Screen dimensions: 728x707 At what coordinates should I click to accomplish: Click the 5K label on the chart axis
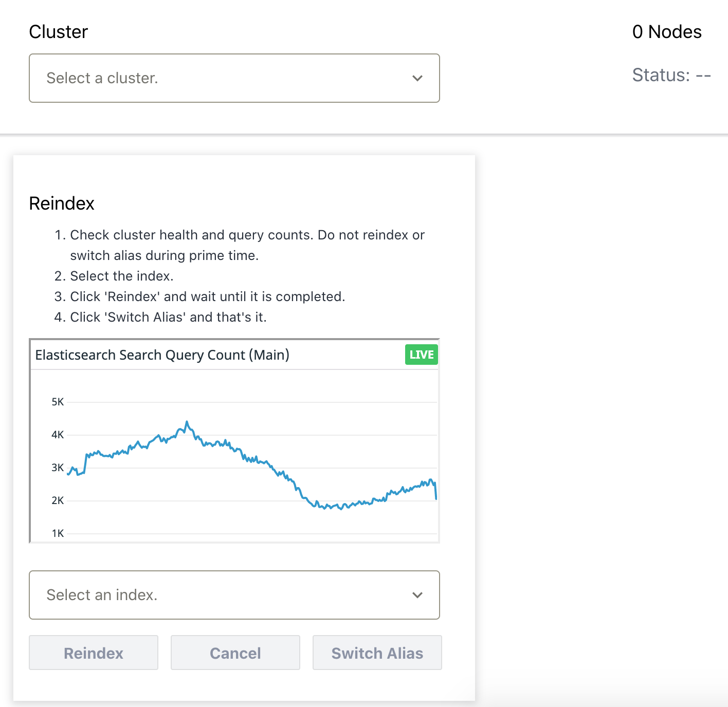[x=58, y=402]
